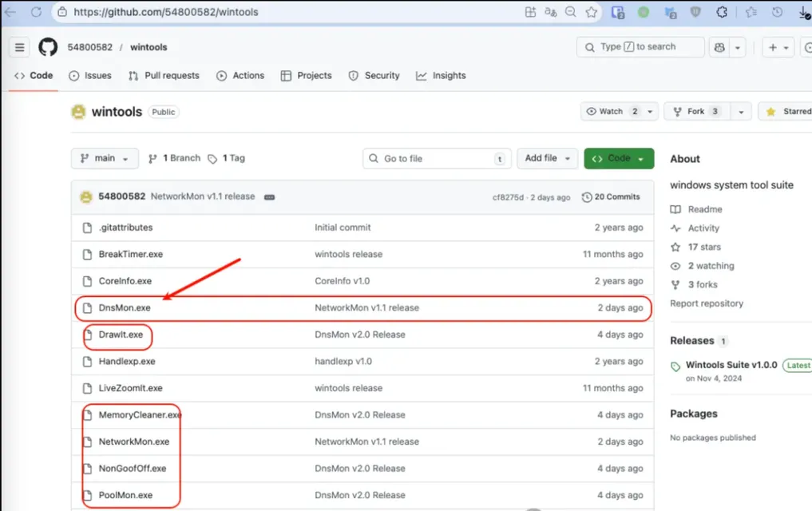812x511 pixels.
Task: Click the DnsMon.exe file icon
Action: point(88,308)
